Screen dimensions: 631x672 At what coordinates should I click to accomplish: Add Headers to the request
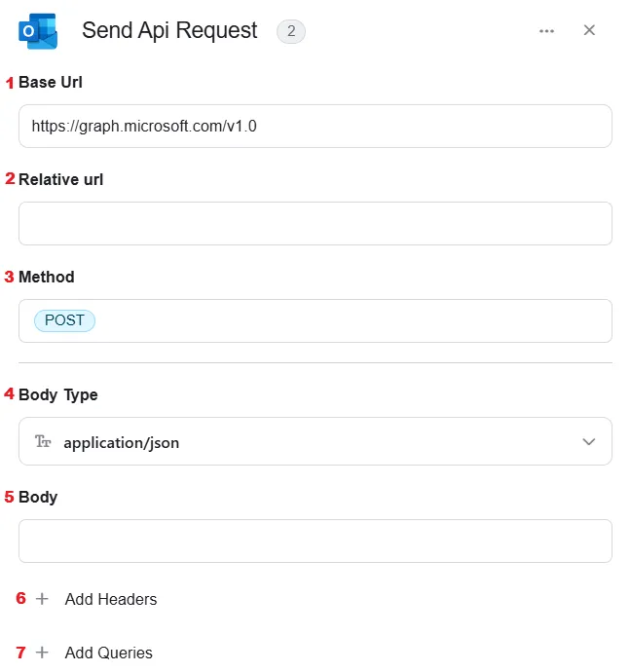click(111, 599)
